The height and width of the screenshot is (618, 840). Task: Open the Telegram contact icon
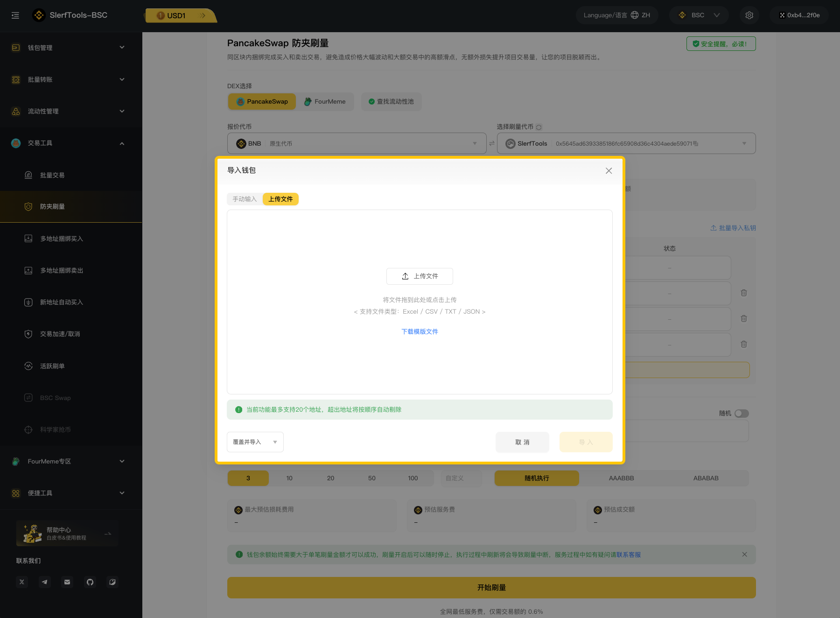click(x=44, y=582)
